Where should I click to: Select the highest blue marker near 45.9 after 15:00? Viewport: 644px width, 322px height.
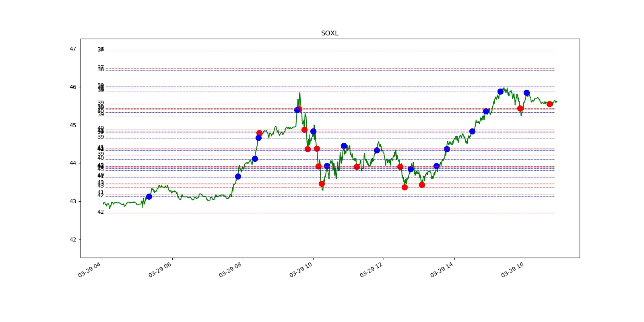(x=500, y=91)
